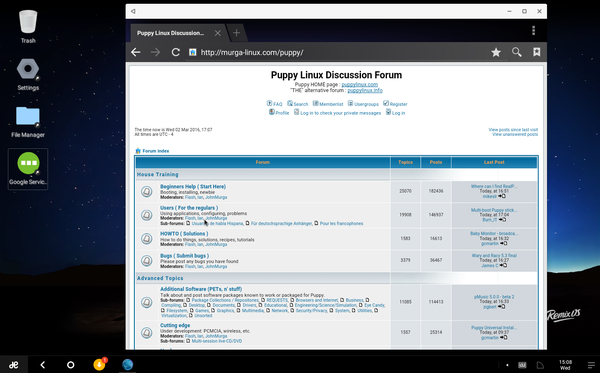Click the taskbar home circle button

70,365
